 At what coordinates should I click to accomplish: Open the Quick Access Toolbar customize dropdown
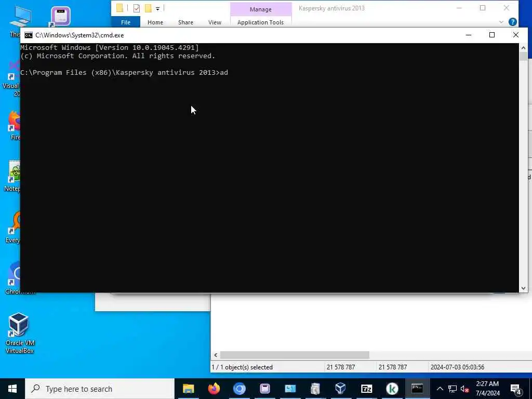[158, 8]
